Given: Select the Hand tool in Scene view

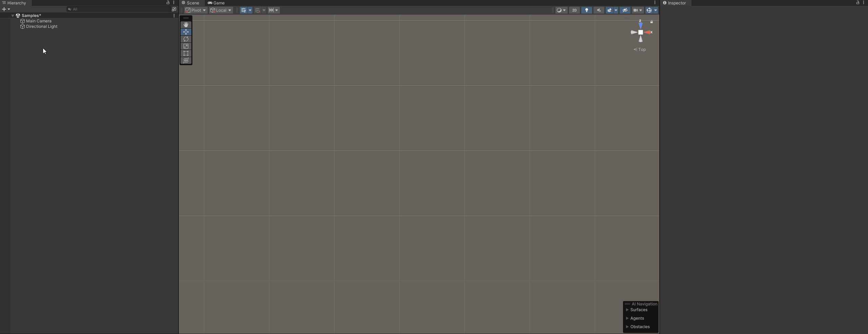Looking at the screenshot, I should click(186, 24).
